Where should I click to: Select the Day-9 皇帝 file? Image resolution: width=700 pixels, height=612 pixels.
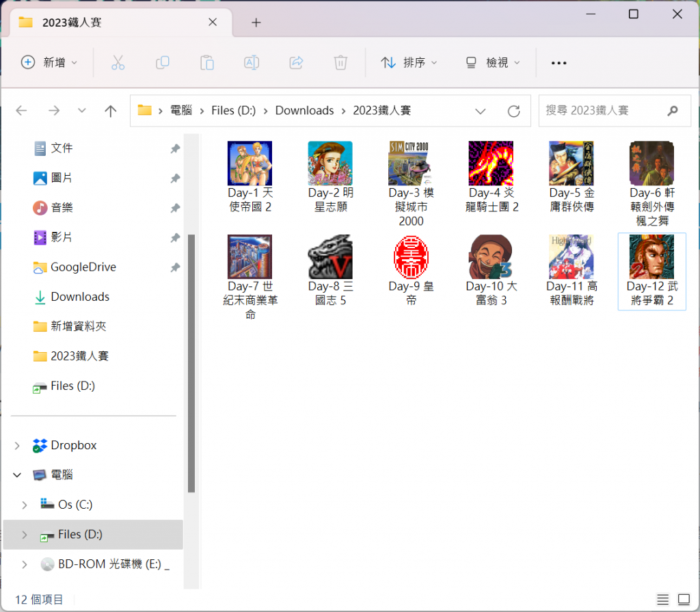pyautogui.click(x=411, y=270)
